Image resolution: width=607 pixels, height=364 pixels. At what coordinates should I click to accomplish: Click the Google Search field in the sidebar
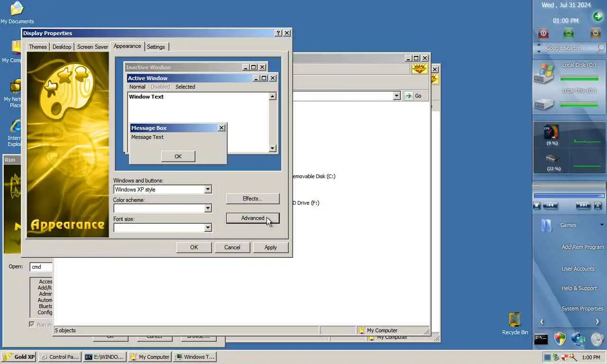[569, 48]
